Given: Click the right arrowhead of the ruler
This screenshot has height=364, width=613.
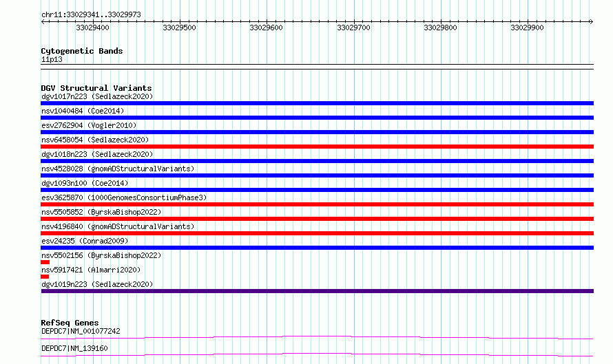Looking at the screenshot, I should 591,21.
